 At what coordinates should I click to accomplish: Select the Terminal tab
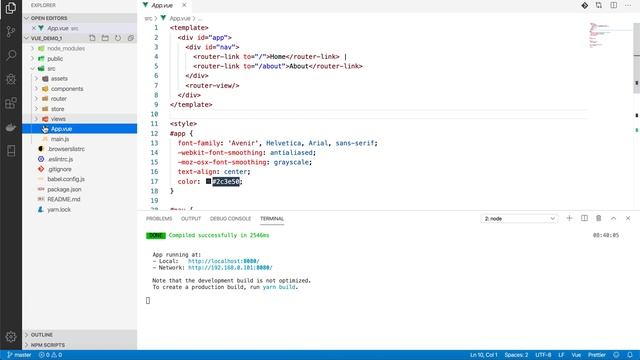272,219
